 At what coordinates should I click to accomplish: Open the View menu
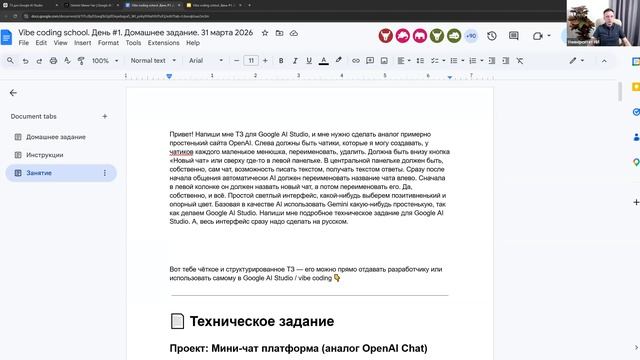pyautogui.click(x=60, y=43)
